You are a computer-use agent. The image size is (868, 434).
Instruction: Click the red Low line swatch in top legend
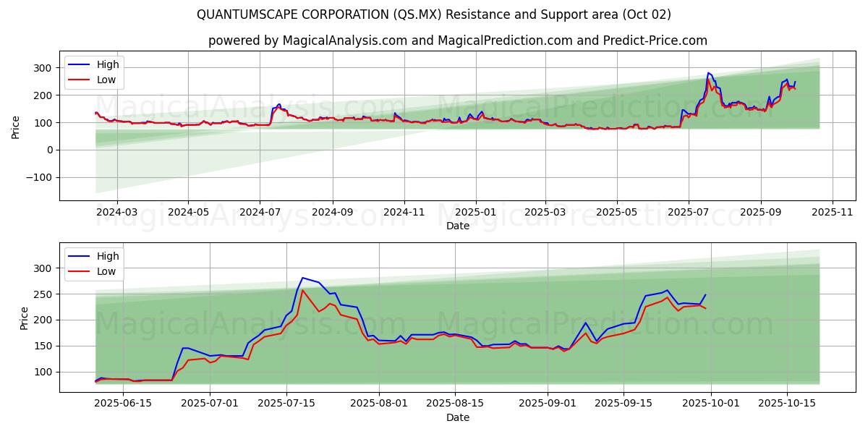pyautogui.click(x=80, y=80)
